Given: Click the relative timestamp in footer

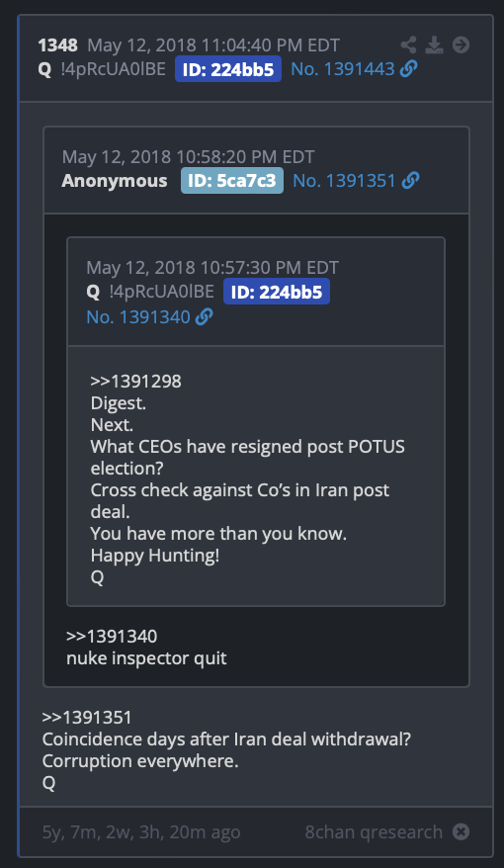Looking at the screenshot, I should [x=141, y=832].
